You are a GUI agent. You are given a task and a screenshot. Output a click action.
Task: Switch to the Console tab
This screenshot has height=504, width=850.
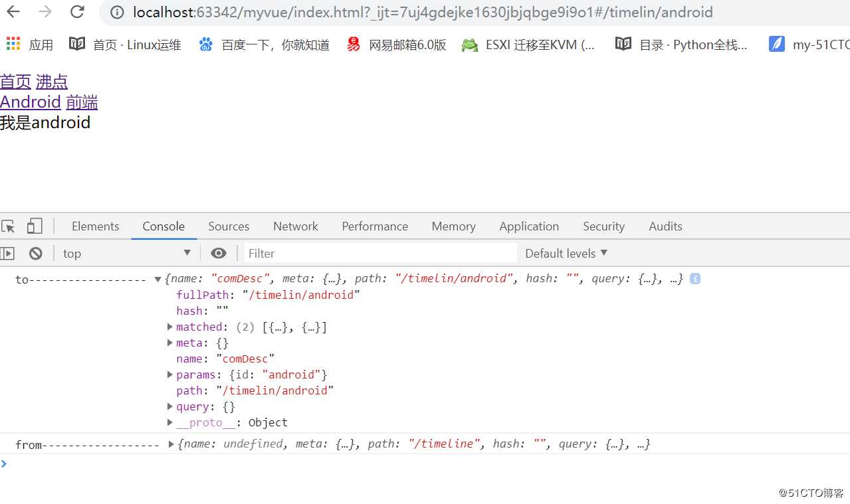pos(163,226)
